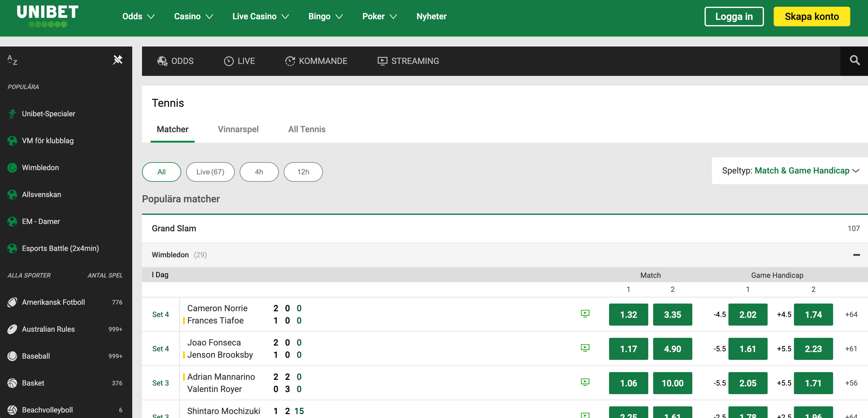Toggle 2.02 handicap odds for Norrie -4.5
This screenshot has width=868, height=418.
pos(748,315)
